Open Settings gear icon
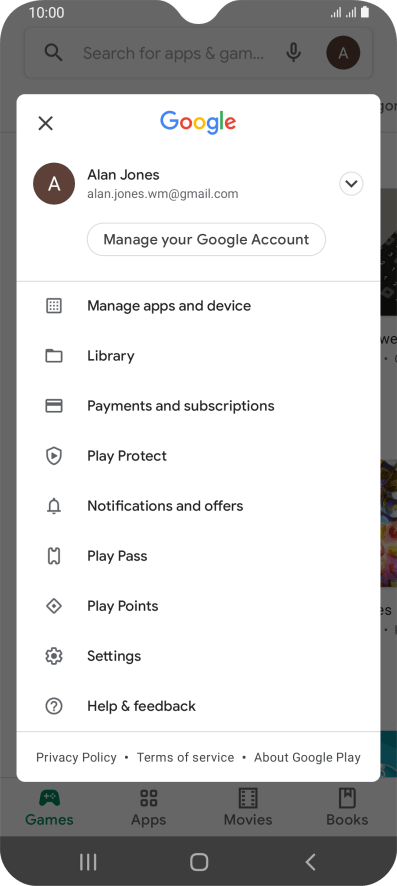This screenshot has width=397, height=886. coord(54,656)
